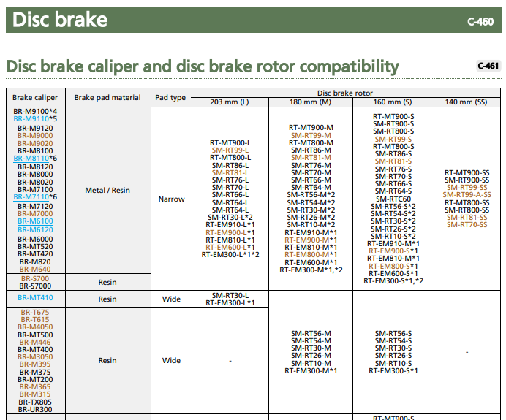Select BR-MT500 caliper entry
This screenshot has height=420, width=506.
point(35,335)
